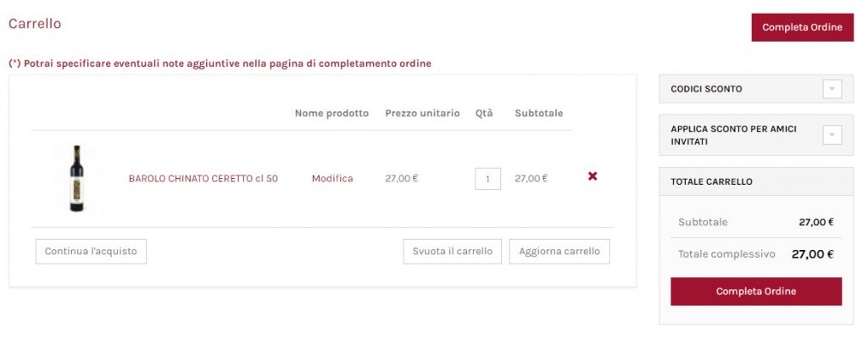Click the Prezzo unitario column header
Image resolution: width=868 pixels, height=339 pixels.
coord(422,113)
